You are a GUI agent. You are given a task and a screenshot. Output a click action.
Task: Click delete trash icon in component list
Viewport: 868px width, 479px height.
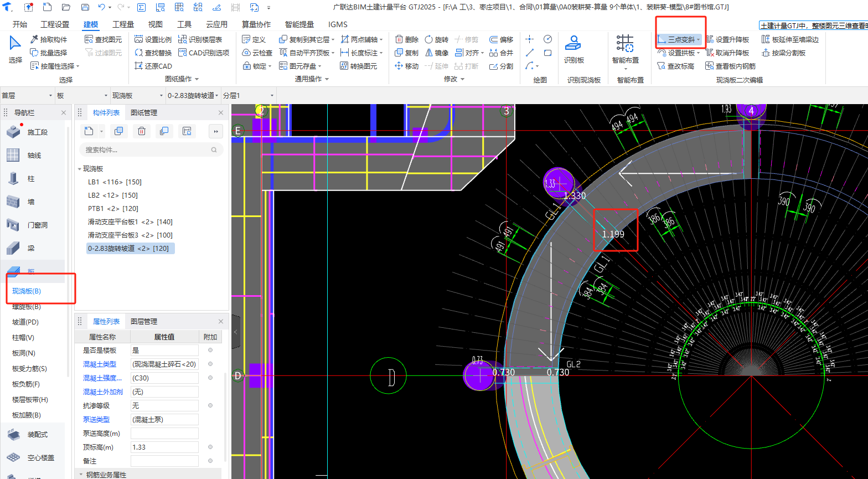(141, 131)
